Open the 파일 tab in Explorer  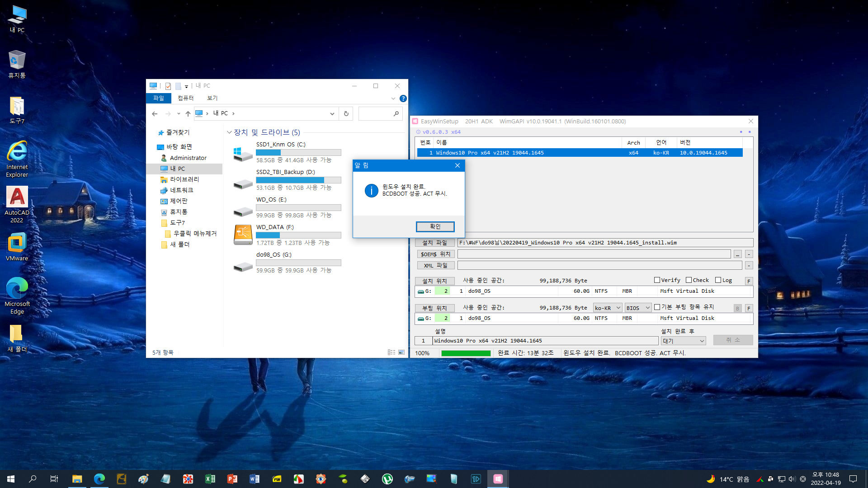(x=158, y=98)
